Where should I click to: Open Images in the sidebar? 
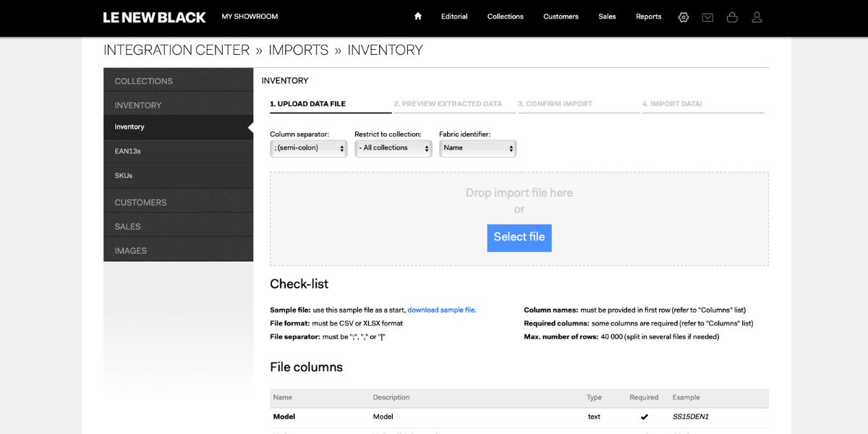178,250
